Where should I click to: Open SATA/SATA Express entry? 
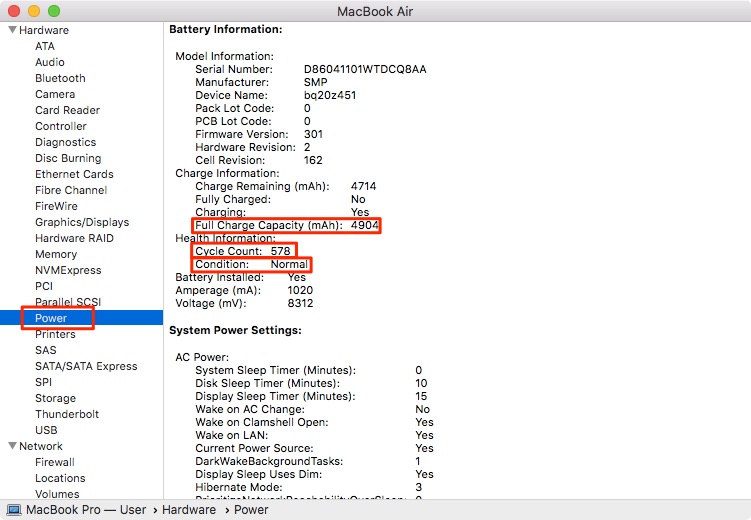point(86,366)
